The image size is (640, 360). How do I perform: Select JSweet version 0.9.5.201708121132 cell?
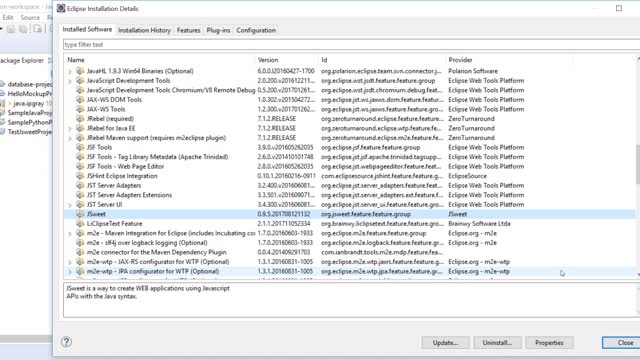coord(284,214)
